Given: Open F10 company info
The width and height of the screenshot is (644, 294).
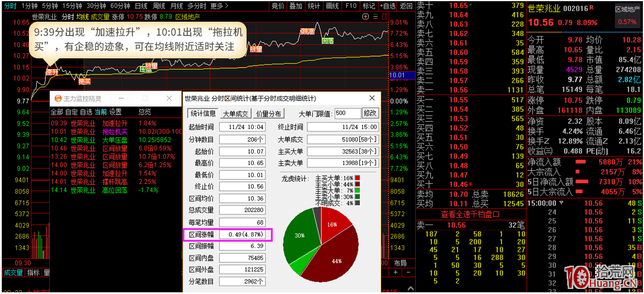Looking at the screenshot, I should tap(350, 6).
